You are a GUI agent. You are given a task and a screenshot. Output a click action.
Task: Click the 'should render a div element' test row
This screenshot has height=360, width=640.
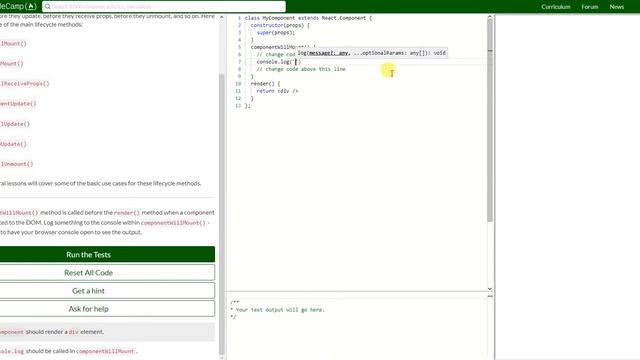click(x=107, y=332)
